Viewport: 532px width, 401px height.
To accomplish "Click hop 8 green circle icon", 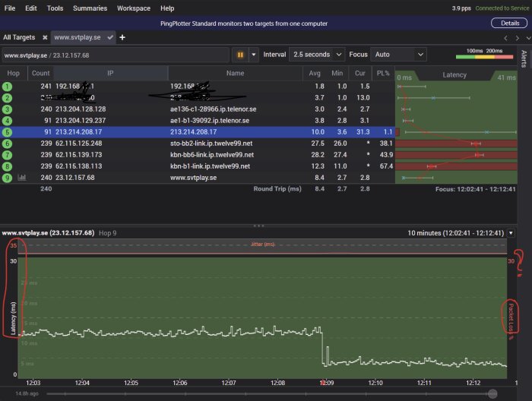I will [7, 166].
